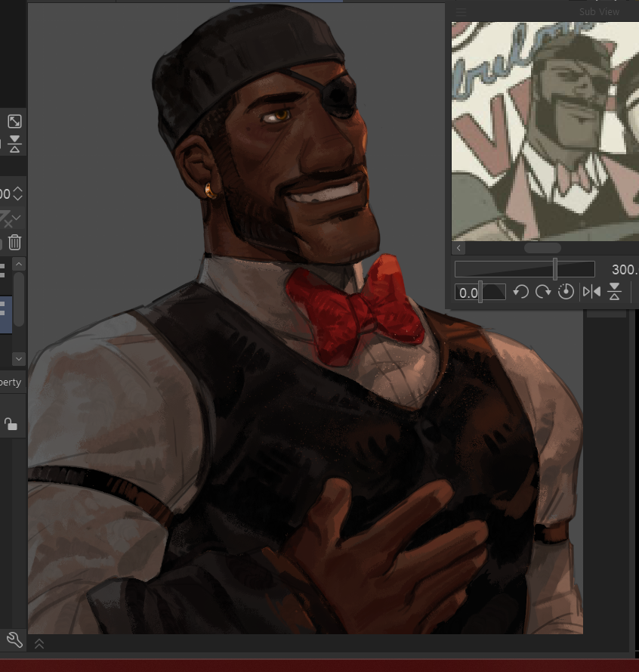Open the Sub View hamburger menu icon
639x672 pixels.
coord(461,12)
